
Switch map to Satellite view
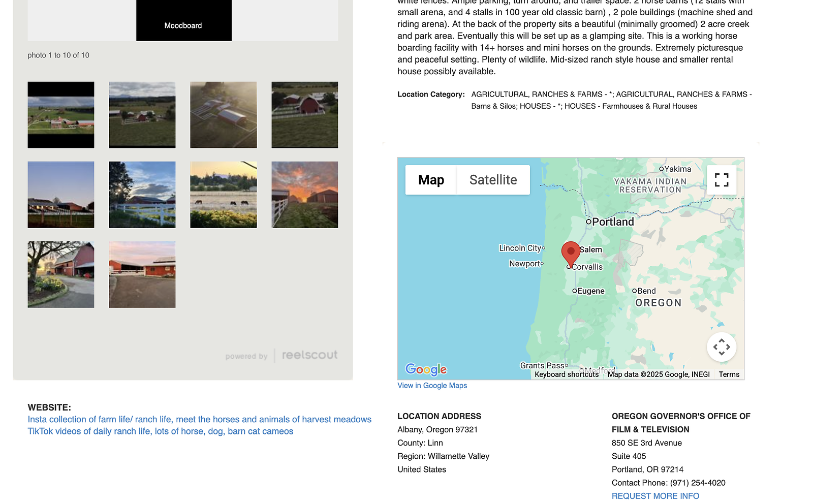[493, 180]
